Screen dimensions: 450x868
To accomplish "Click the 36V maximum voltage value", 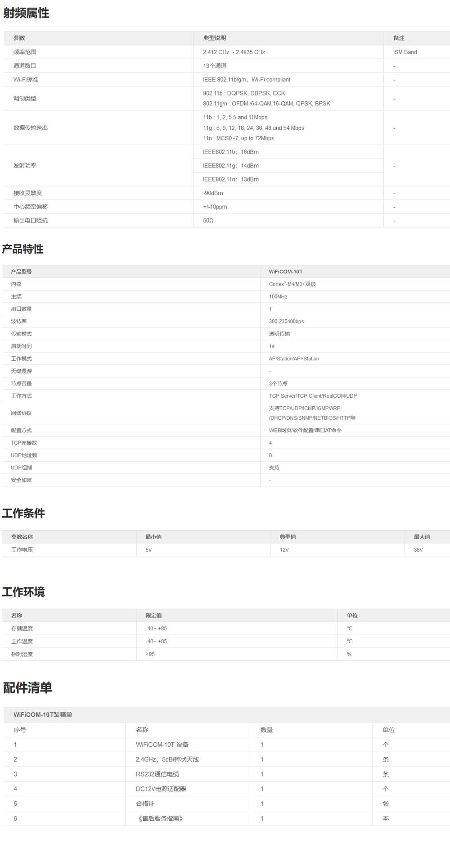I will point(418,550).
